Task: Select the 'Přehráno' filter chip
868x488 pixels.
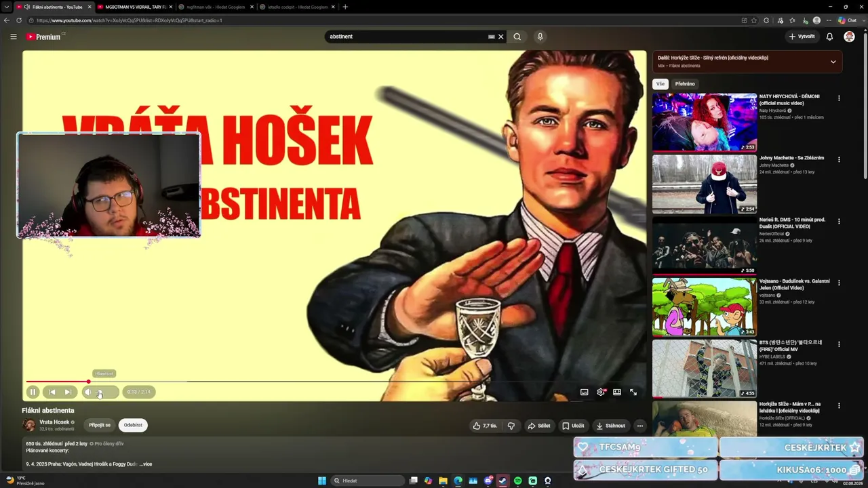Action: tap(685, 84)
